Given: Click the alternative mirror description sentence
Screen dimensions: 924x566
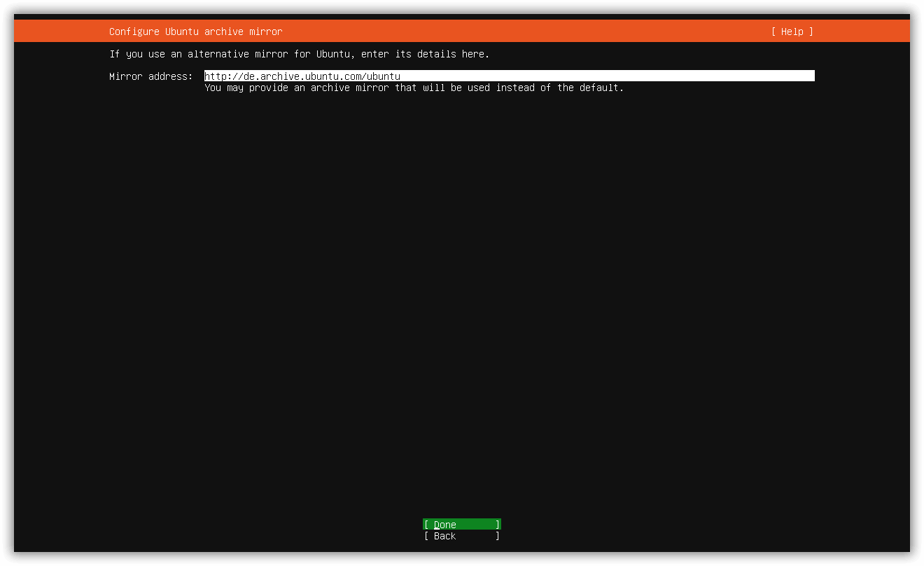Looking at the screenshot, I should coord(300,54).
